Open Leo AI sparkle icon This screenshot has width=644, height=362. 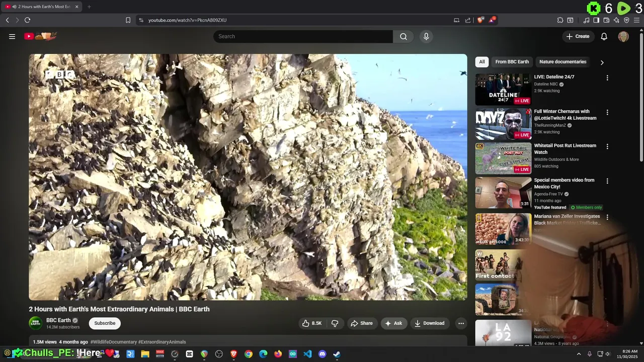(616, 20)
